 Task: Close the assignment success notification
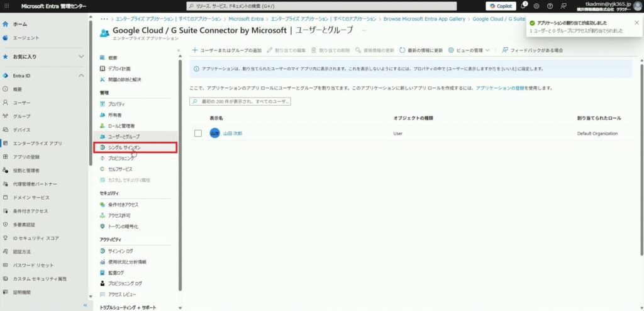[x=636, y=22]
